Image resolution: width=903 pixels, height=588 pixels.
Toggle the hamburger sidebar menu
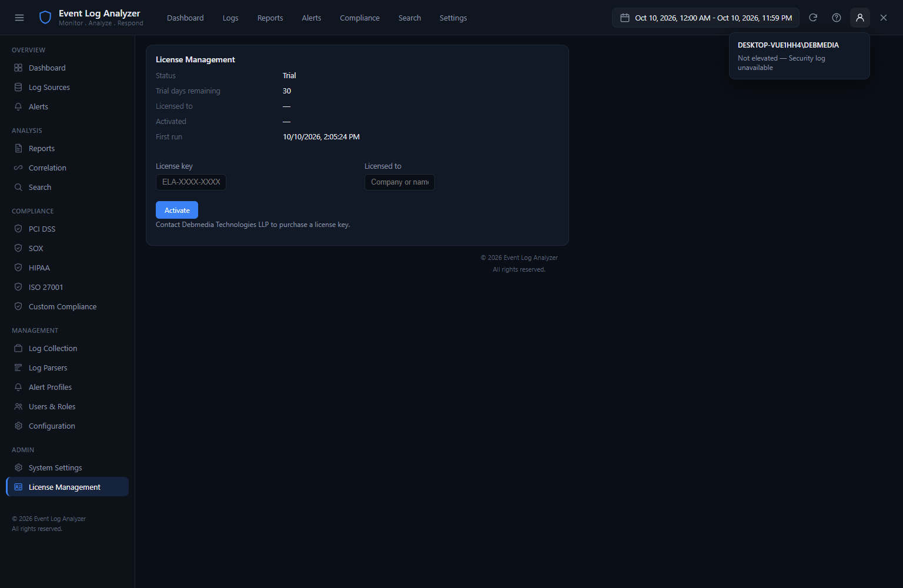pyautogui.click(x=19, y=18)
